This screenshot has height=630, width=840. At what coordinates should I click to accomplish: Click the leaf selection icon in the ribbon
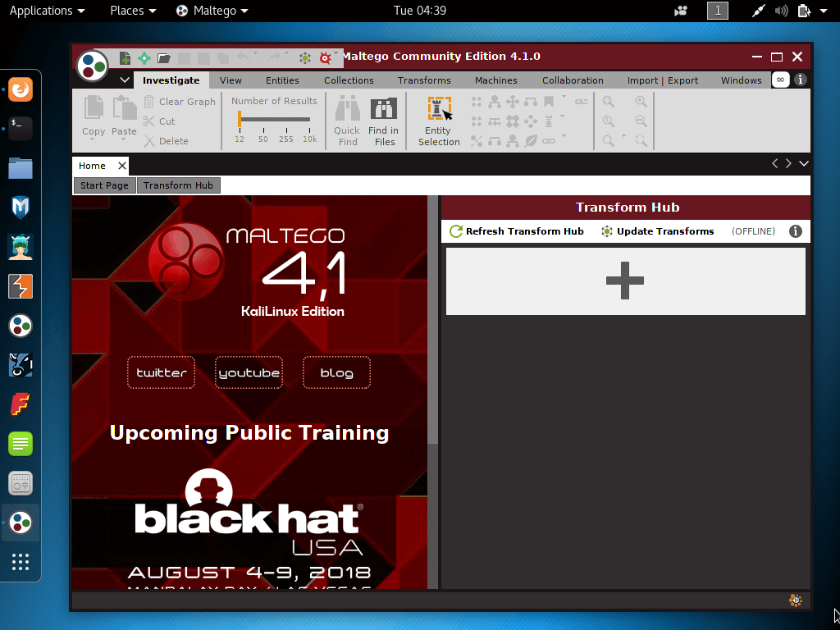531,141
